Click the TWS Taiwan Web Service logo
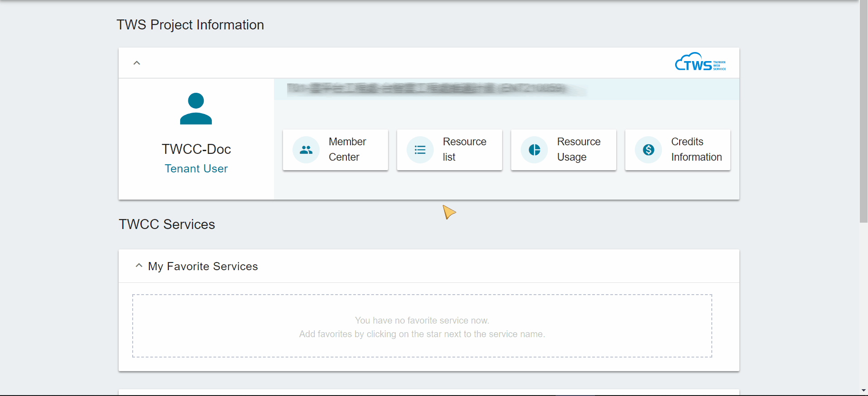 (700, 62)
